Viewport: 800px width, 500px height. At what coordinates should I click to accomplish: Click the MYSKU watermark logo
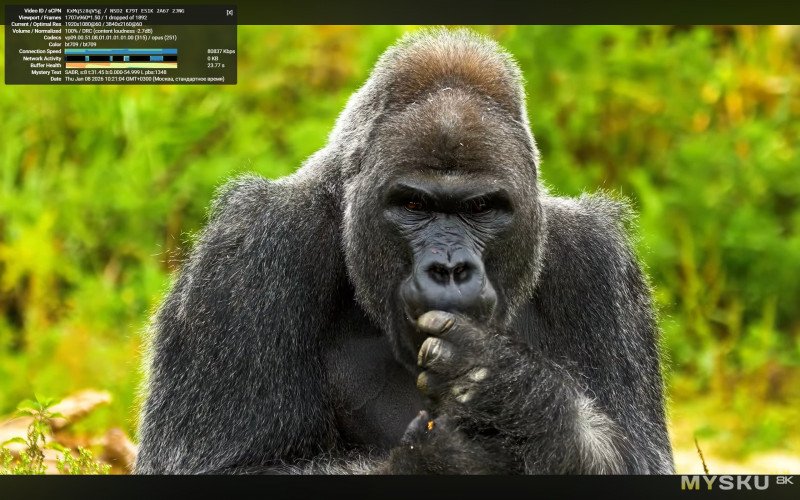point(726,483)
